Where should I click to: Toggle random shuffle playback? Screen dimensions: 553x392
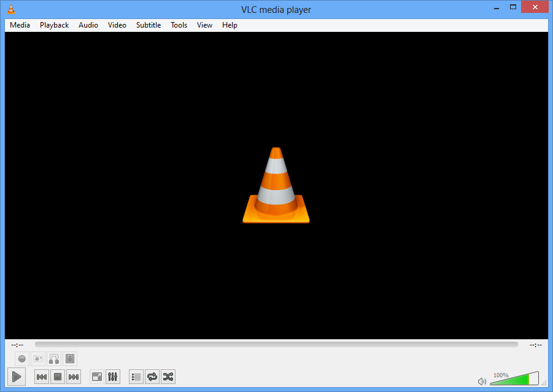168,377
